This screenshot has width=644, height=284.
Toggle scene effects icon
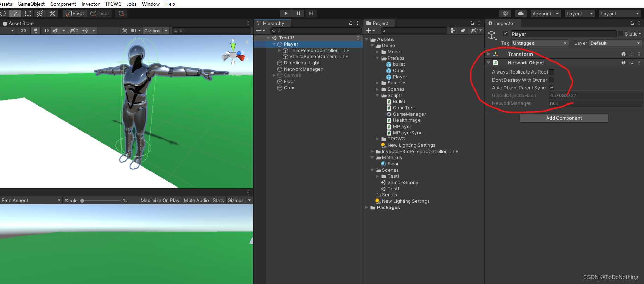coord(55,31)
